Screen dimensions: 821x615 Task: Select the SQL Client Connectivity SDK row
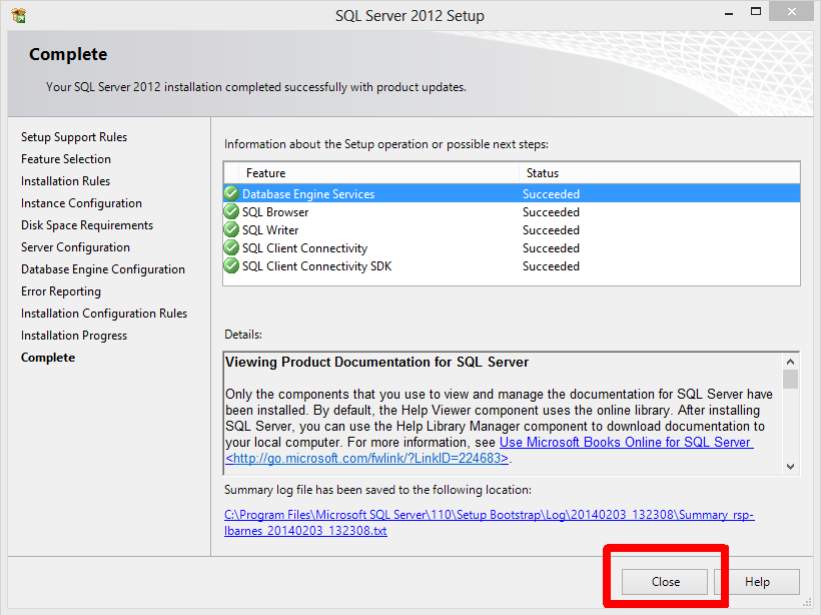click(512, 266)
